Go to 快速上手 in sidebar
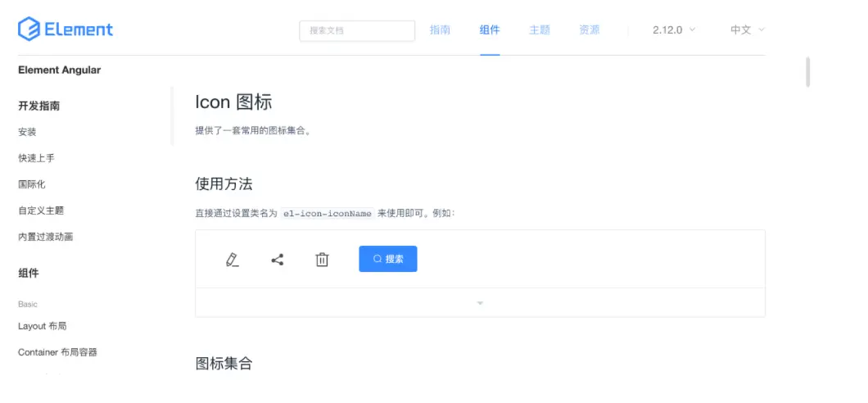 tap(36, 158)
